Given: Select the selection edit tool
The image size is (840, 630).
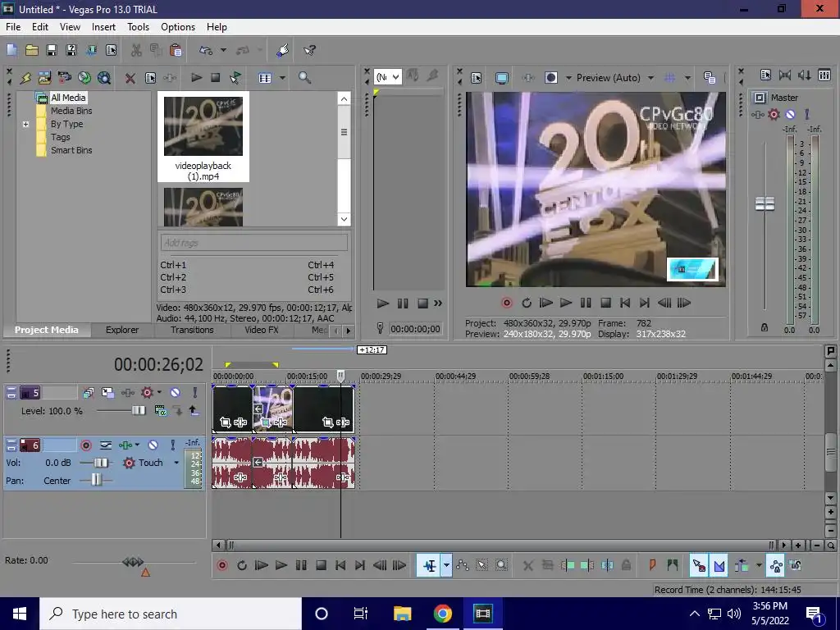Looking at the screenshot, I should (482, 565).
